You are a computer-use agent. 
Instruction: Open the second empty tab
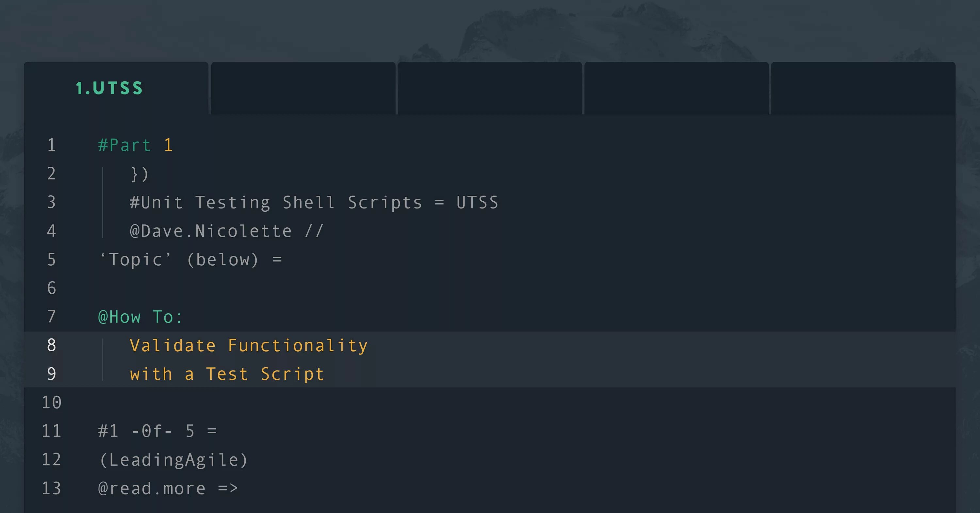(x=303, y=88)
